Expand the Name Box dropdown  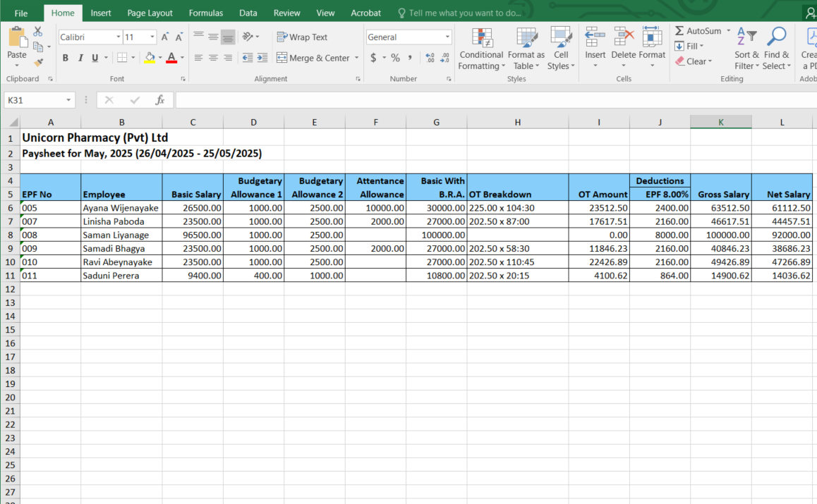tap(68, 100)
